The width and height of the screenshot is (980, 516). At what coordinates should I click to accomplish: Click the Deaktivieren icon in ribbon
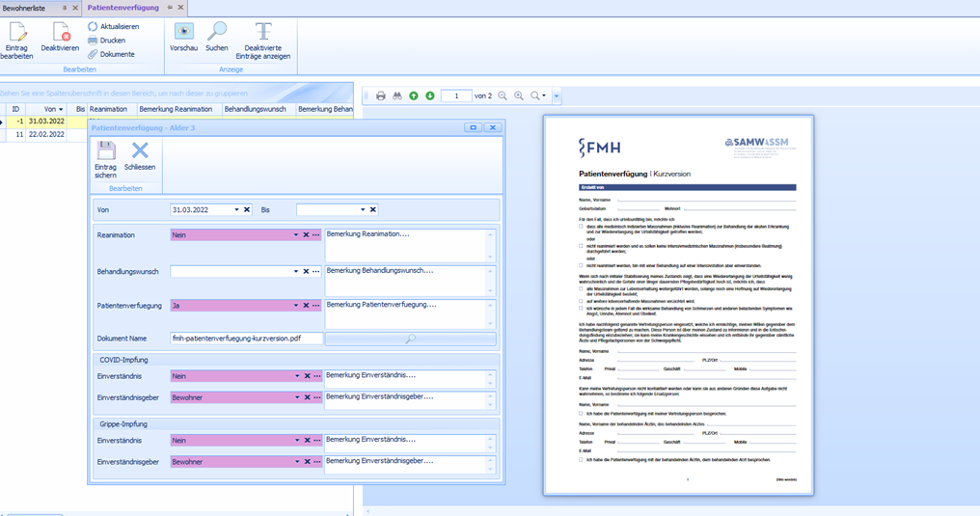coord(60,34)
